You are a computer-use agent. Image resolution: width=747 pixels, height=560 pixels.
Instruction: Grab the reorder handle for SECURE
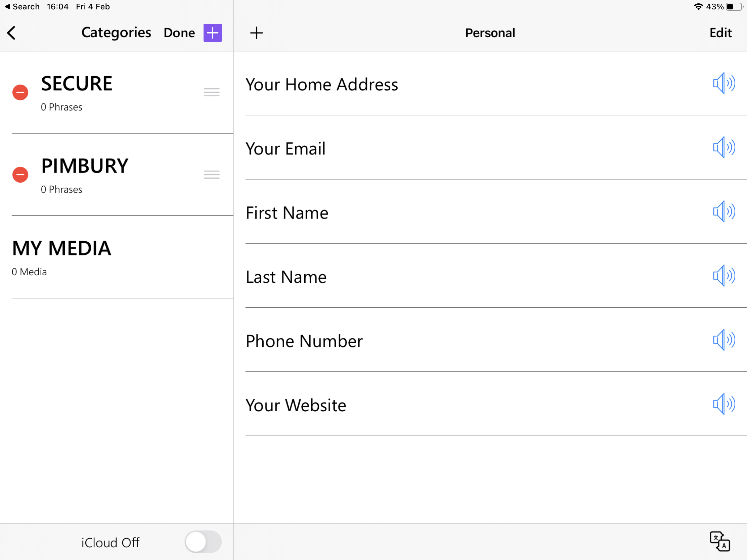(x=212, y=92)
